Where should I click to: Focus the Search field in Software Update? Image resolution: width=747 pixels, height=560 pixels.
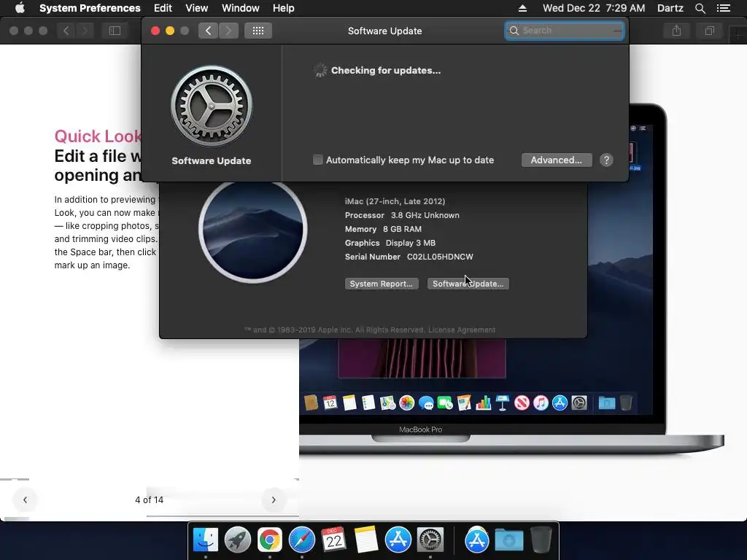pos(565,31)
